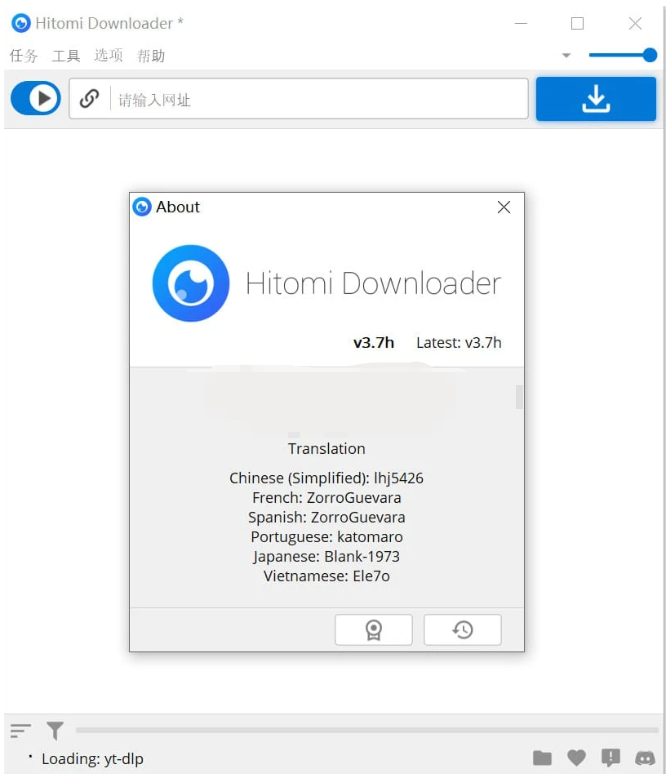The width and height of the screenshot is (667, 774).
Task: Click the v3.7h current version text
Action: [x=374, y=343]
